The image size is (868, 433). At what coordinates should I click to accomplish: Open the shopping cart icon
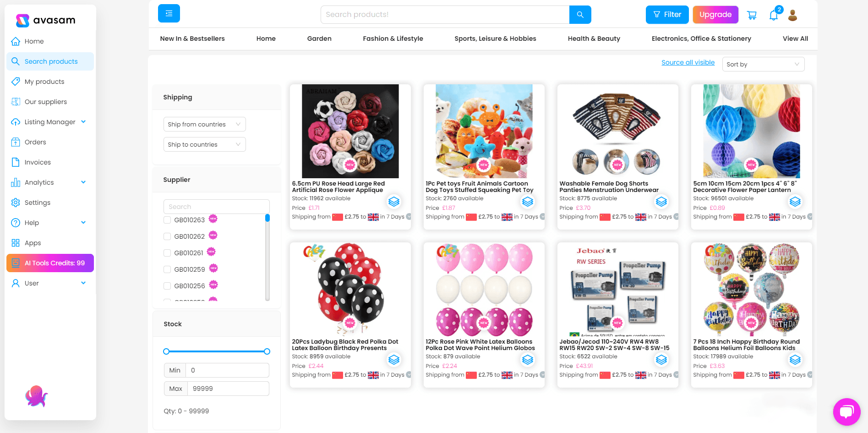click(x=752, y=14)
